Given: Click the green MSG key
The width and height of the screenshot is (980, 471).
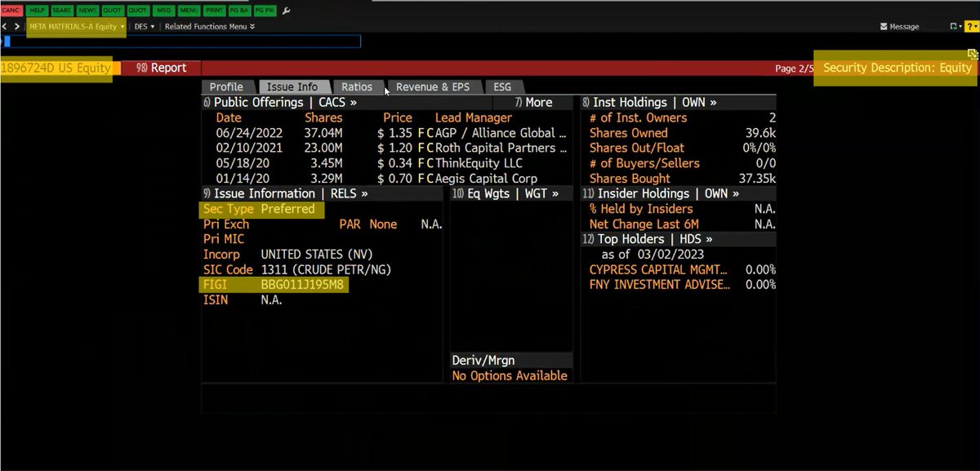Looking at the screenshot, I should pos(164,11).
